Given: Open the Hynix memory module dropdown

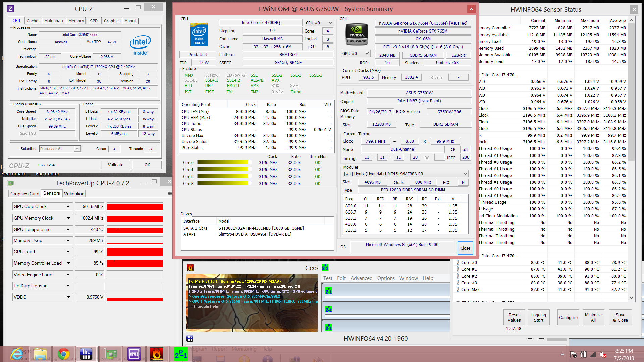Looking at the screenshot, I should [465, 174].
